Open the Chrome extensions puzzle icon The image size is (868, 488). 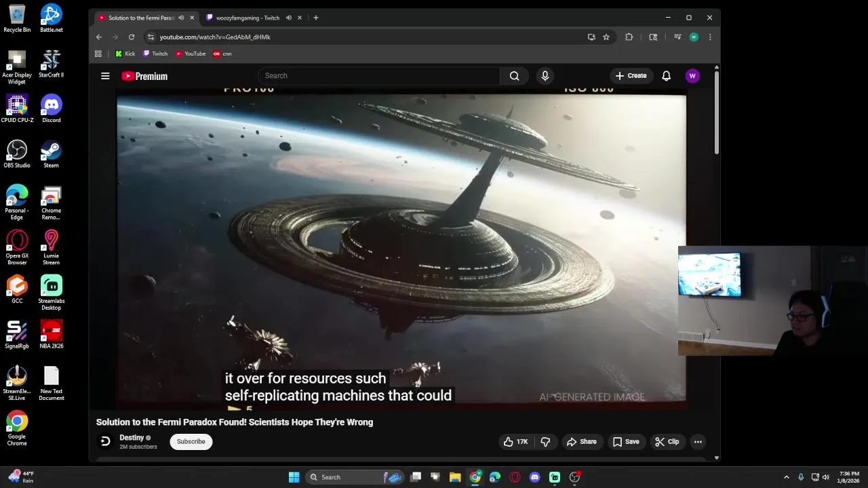[x=629, y=37]
